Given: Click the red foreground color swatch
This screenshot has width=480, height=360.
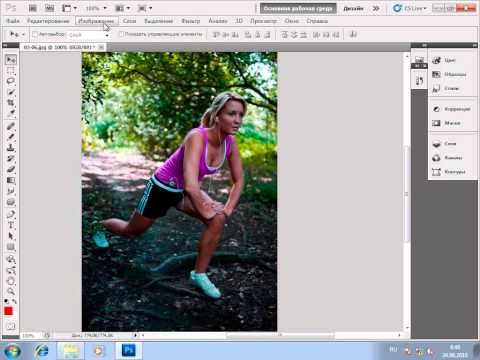Looking at the screenshot, I should 8,311.
